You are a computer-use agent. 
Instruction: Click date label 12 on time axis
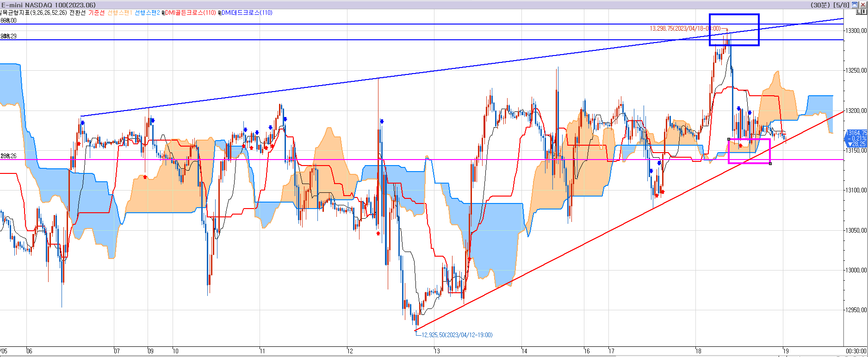[x=350, y=351]
